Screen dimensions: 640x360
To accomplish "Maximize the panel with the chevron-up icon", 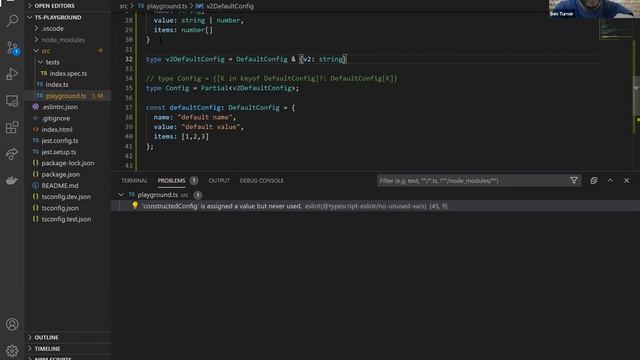I will tap(610, 180).
